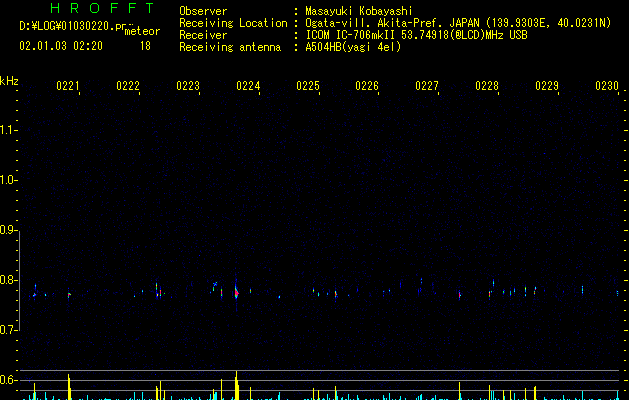629x400 pixels.
Task: Click the 0229 time marker
Action: [547, 86]
